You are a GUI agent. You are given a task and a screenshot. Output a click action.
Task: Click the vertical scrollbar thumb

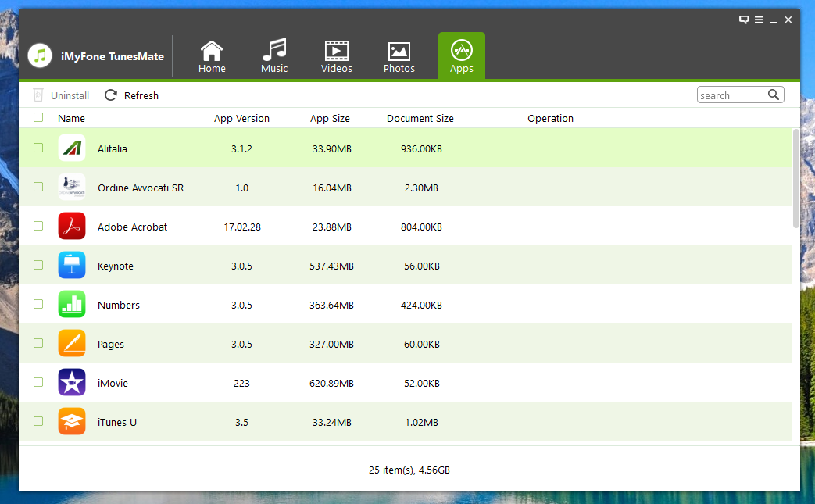click(x=795, y=178)
